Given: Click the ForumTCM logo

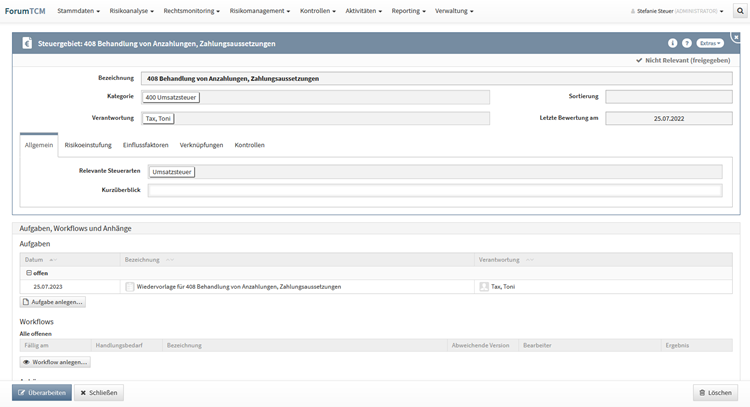Looking at the screenshot, I should [24, 11].
